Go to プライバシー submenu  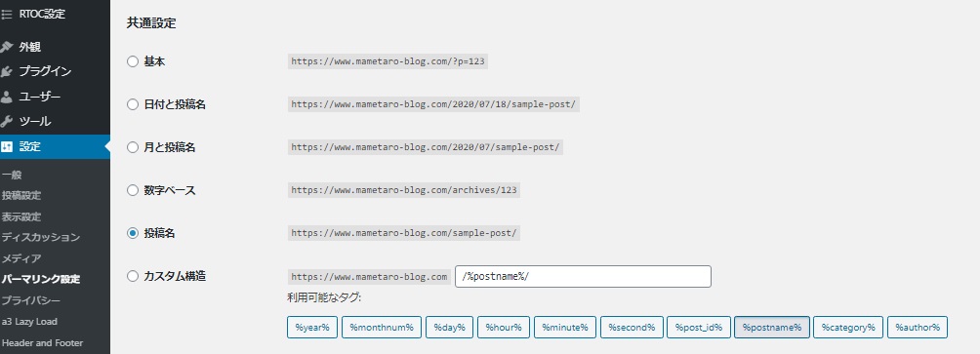[30, 300]
